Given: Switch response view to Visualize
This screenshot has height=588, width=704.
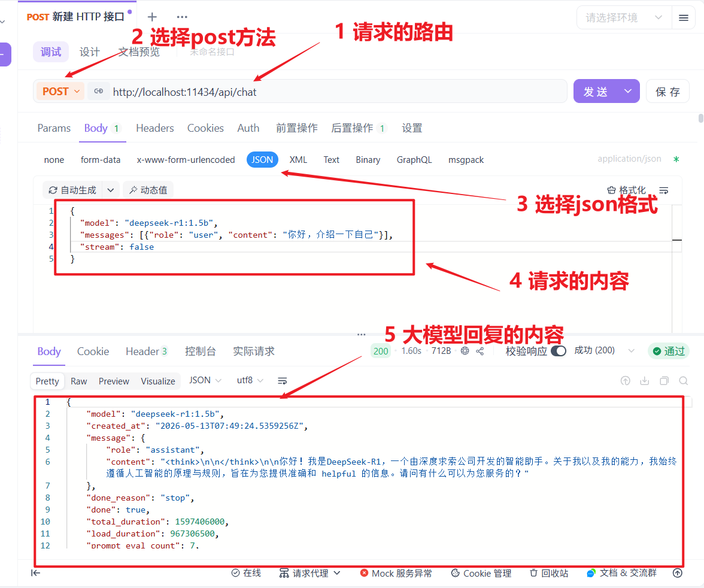Looking at the screenshot, I should coord(157,381).
